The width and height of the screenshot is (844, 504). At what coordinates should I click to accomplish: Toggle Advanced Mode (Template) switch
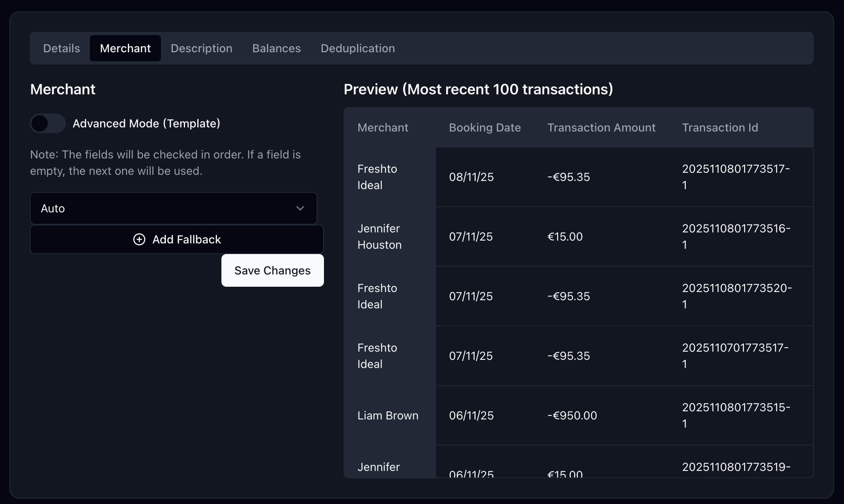coord(47,123)
